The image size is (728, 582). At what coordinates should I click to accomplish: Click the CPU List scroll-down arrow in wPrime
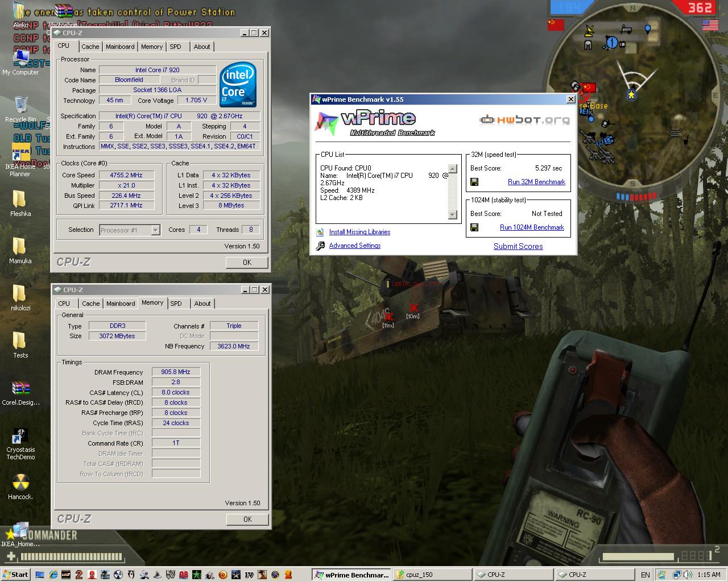point(453,215)
